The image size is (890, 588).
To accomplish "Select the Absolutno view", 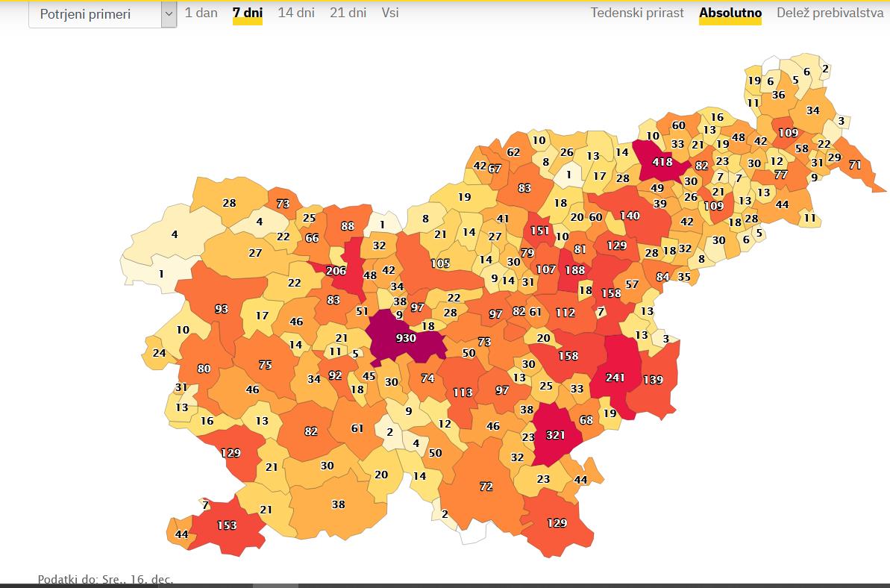I will [x=730, y=13].
